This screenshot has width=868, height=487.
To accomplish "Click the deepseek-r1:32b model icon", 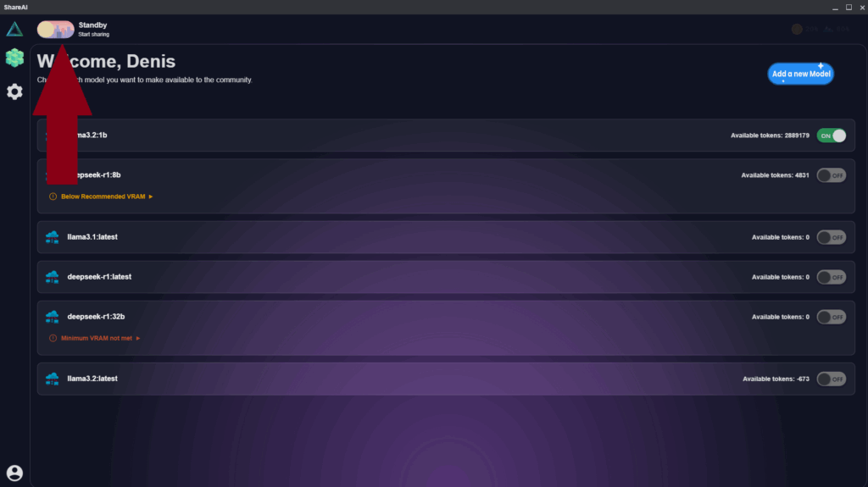I will 52,317.
